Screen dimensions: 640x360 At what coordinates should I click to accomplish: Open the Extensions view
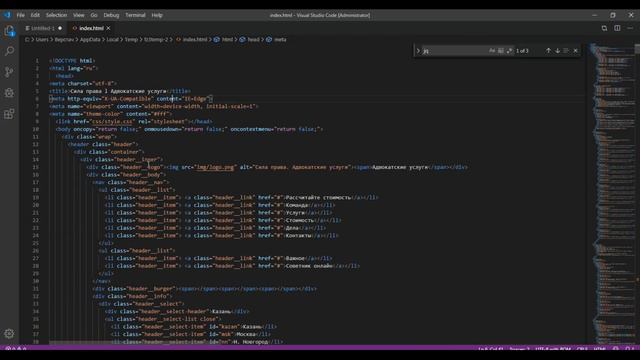pyautogui.click(x=9, y=113)
